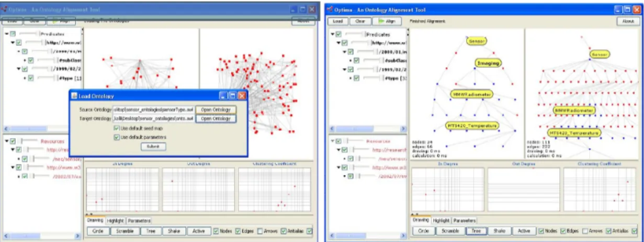Click Circle in window behind Load Ontology dialog
This screenshot has width=644, height=242.
(x=97, y=230)
